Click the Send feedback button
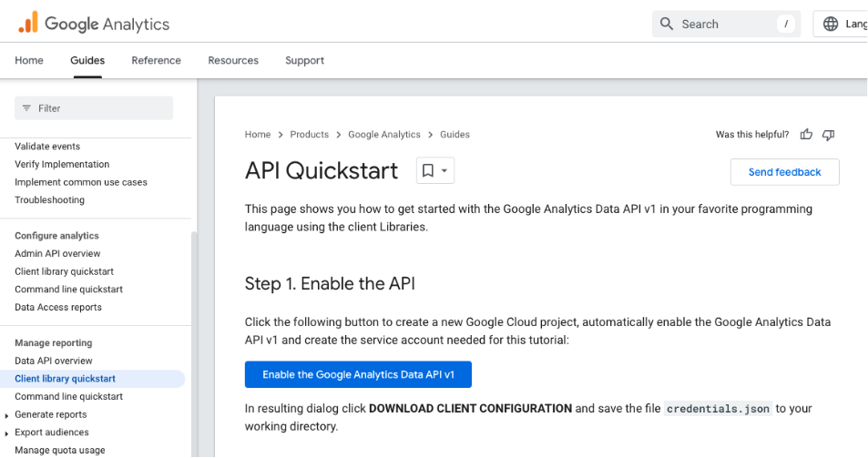 coord(784,172)
